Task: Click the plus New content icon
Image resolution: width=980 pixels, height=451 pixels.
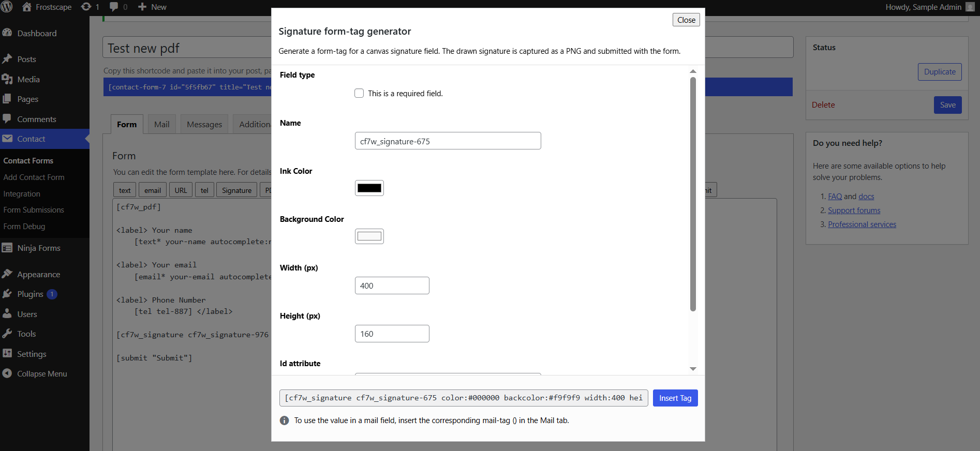Action: coord(142,7)
